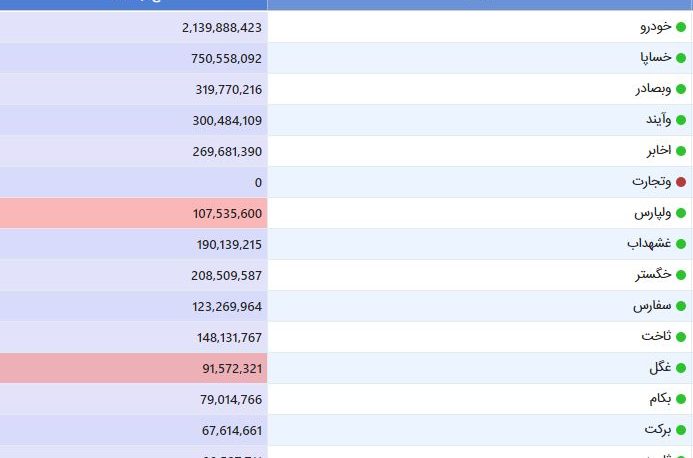This screenshot has width=693, height=458.
Task: Select the symbol name وآیند
Action: [x=659, y=119]
